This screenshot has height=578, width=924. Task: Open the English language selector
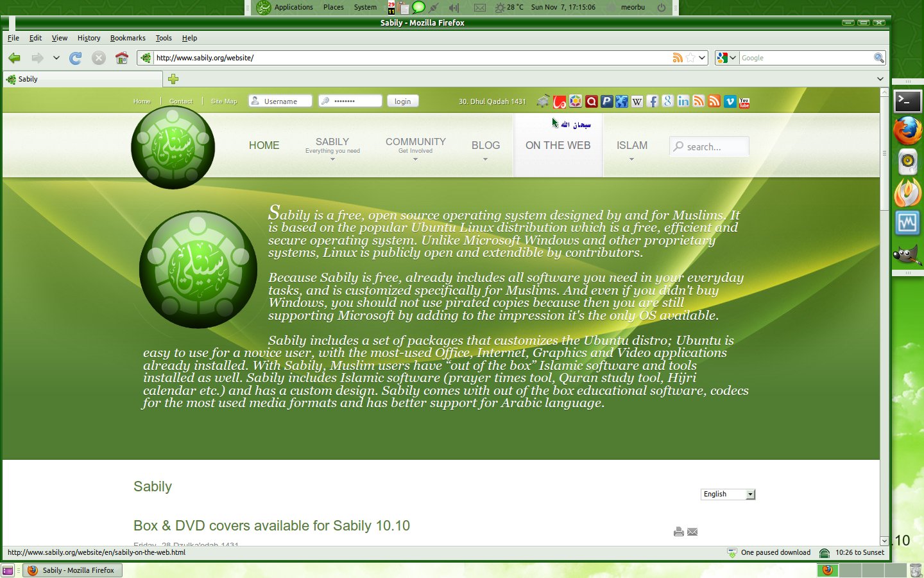click(728, 494)
